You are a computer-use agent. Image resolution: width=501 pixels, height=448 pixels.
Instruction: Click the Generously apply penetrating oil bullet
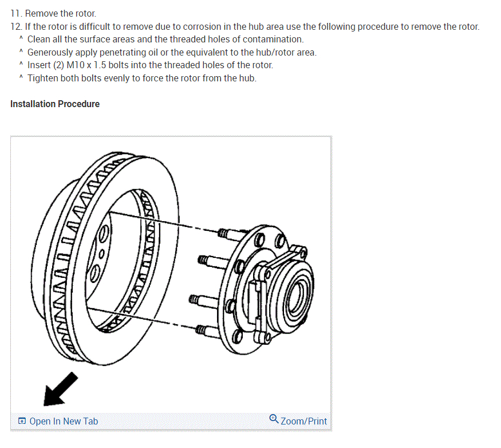[x=172, y=52]
